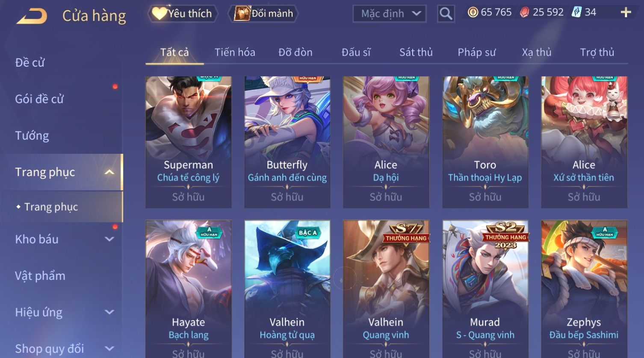Screen dimensions: 644x358
Task: Tap the gold coin icon
Action: (x=473, y=12)
